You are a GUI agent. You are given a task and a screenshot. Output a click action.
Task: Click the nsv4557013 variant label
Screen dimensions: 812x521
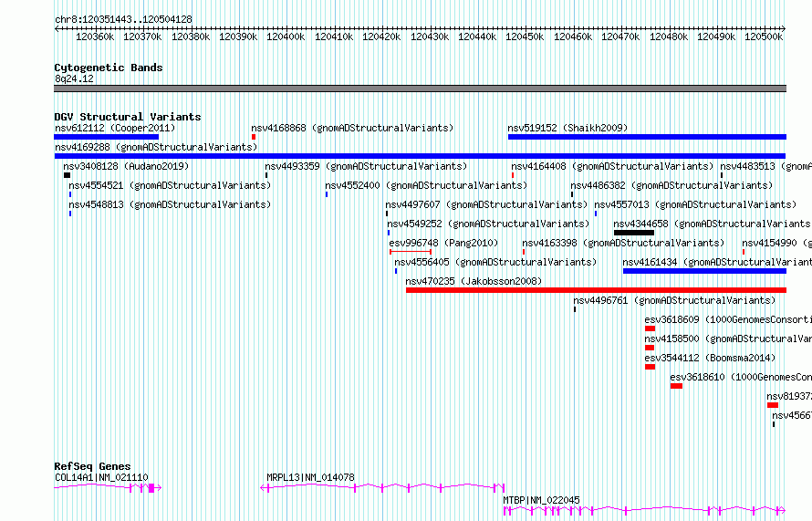click(x=695, y=204)
